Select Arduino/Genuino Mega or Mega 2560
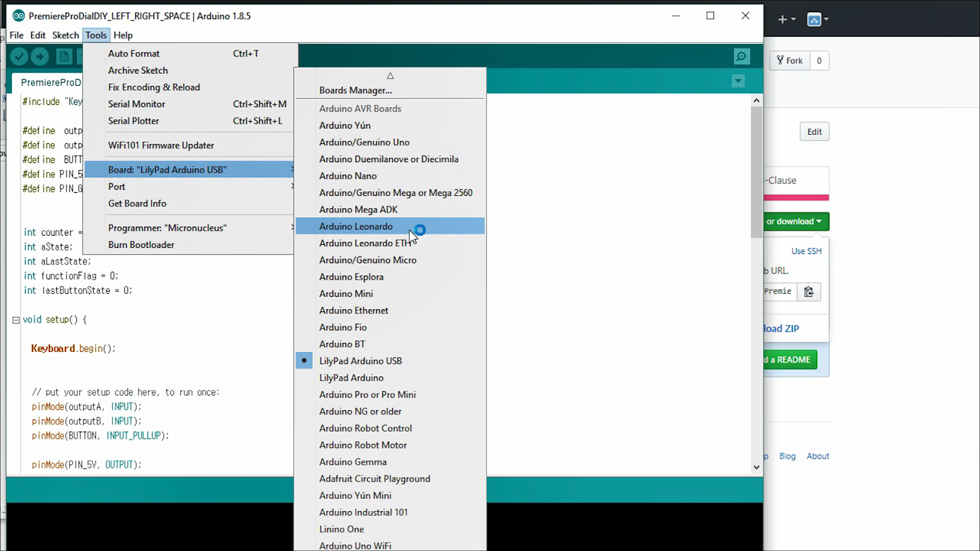The width and height of the screenshot is (980, 551). click(390, 192)
